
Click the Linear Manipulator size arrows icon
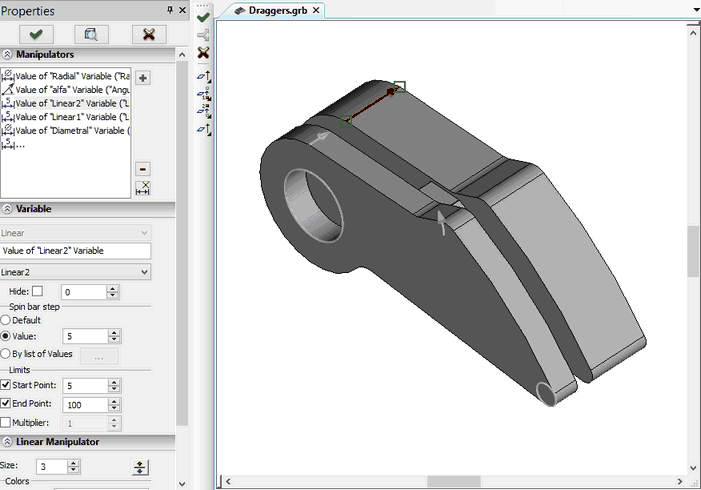tap(140, 467)
